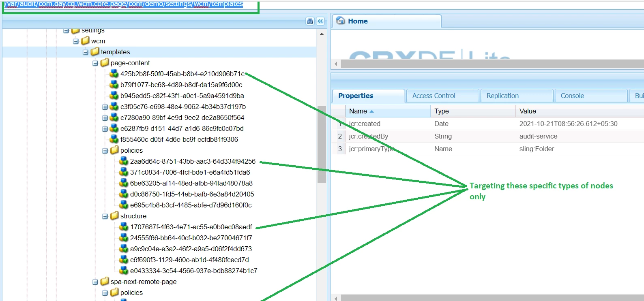Click node icon of c6f690f3-1129-460c-ab1d-4f480fcecd7d

[x=124, y=259]
